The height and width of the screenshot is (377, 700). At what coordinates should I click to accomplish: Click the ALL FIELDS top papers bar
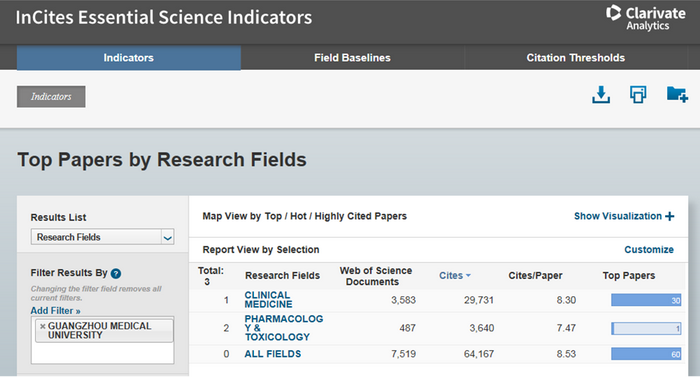pos(646,354)
